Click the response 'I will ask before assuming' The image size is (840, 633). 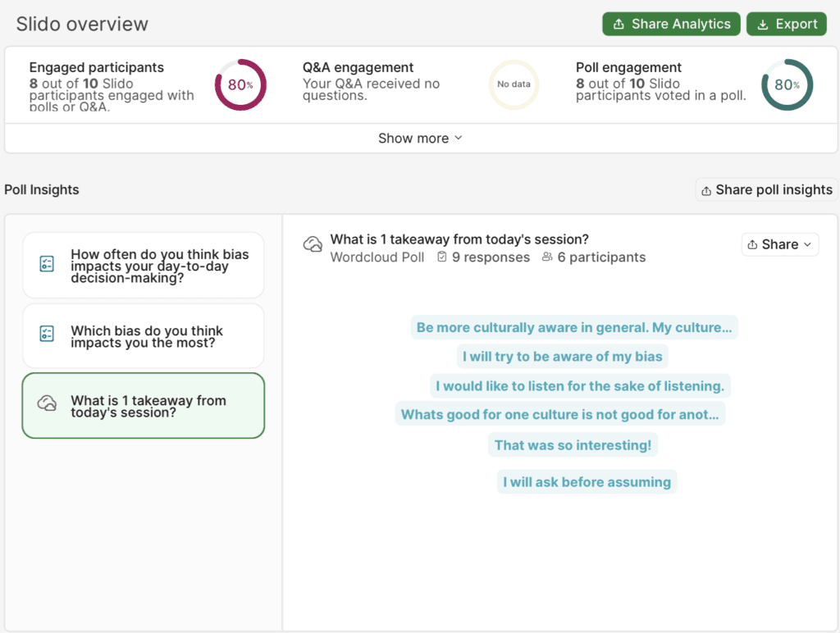(x=587, y=481)
